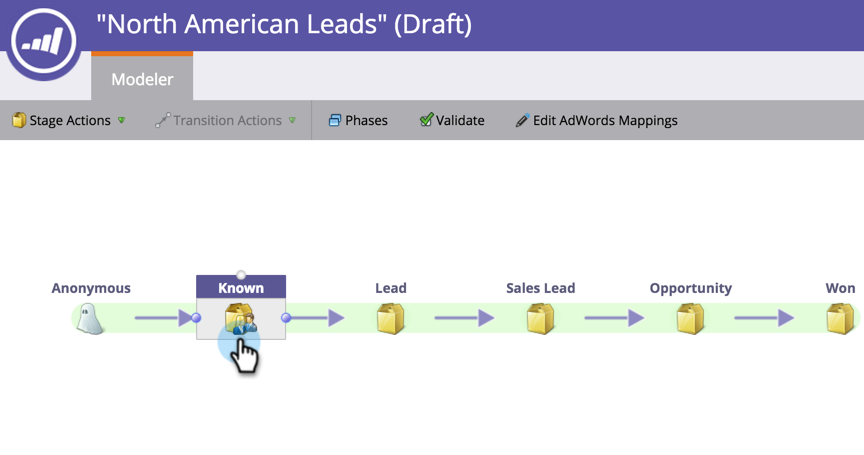Image resolution: width=864 pixels, height=455 pixels.
Task: Expand the Transition Actions dropdown arrow
Action: 292,120
